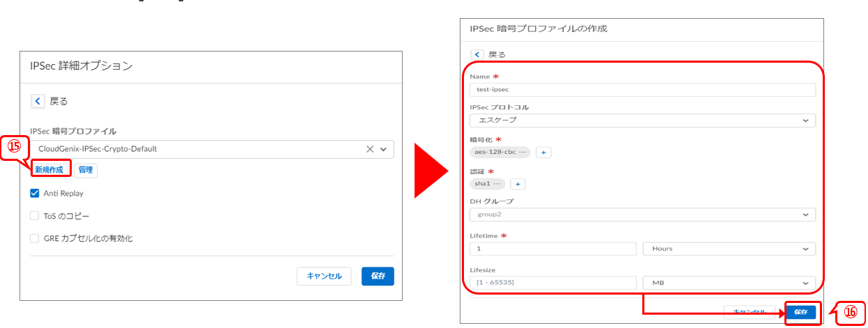Uncheck the Anti Replay checkbox

tap(35, 193)
